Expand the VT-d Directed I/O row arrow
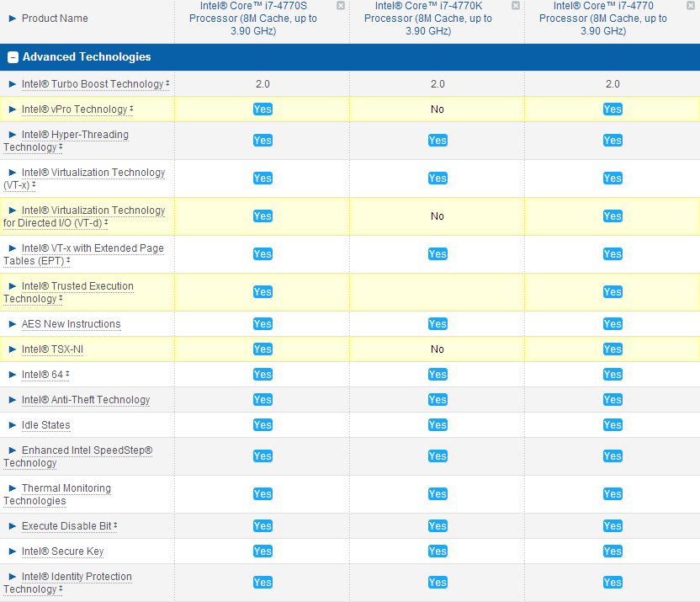Image resolution: width=700 pixels, height=602 pixels. click(x=13, y=210)
